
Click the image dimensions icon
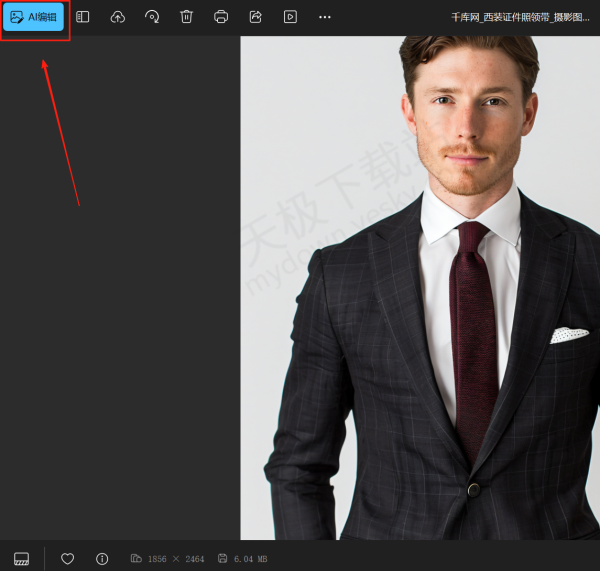click(x=136, y=558)
